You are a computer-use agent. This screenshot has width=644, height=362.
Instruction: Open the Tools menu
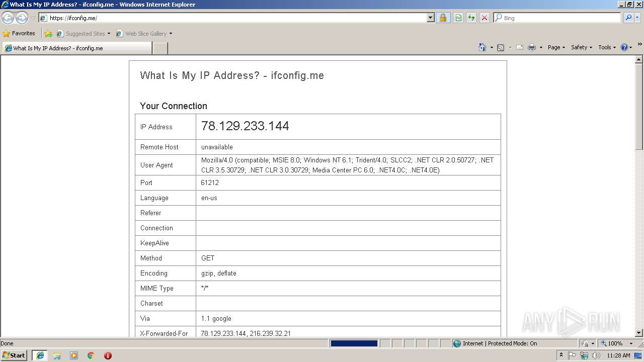point(607,47)
